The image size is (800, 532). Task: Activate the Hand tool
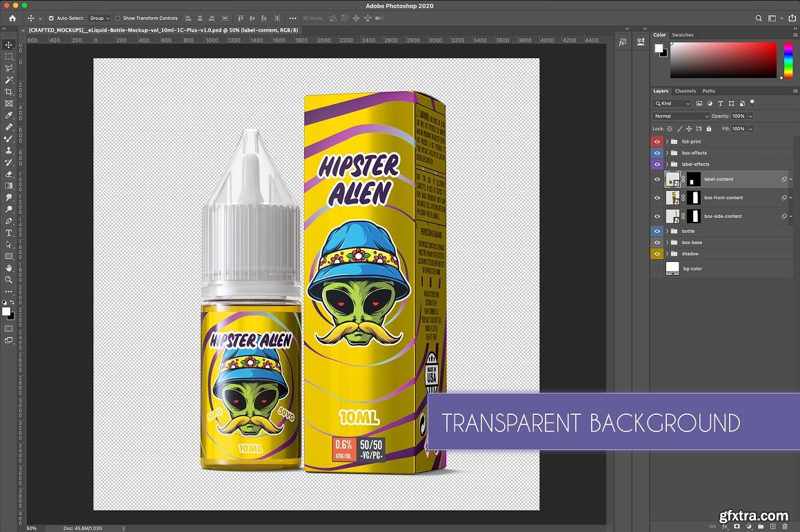(x=9, y=268)
